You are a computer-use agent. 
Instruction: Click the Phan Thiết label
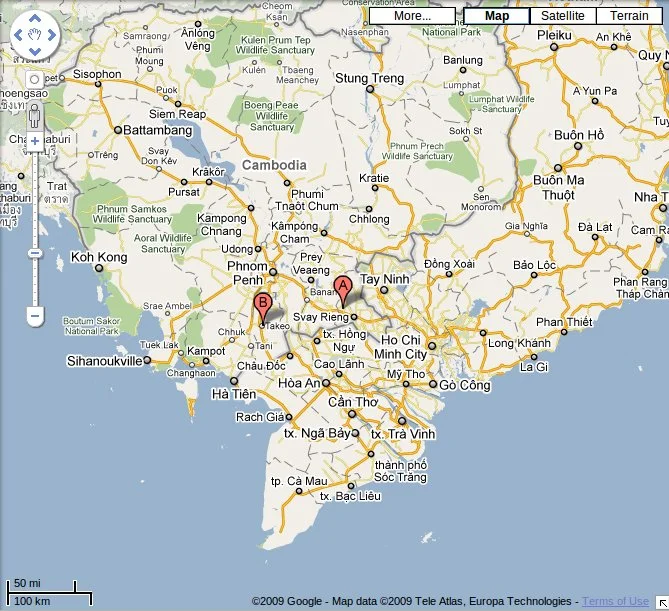tap(564, 321)
